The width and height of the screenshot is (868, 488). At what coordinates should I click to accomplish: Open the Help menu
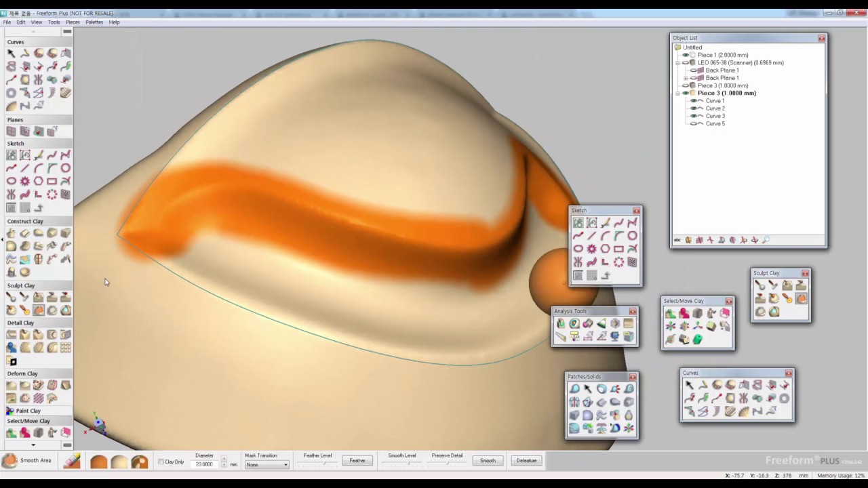tap(115, 22)
